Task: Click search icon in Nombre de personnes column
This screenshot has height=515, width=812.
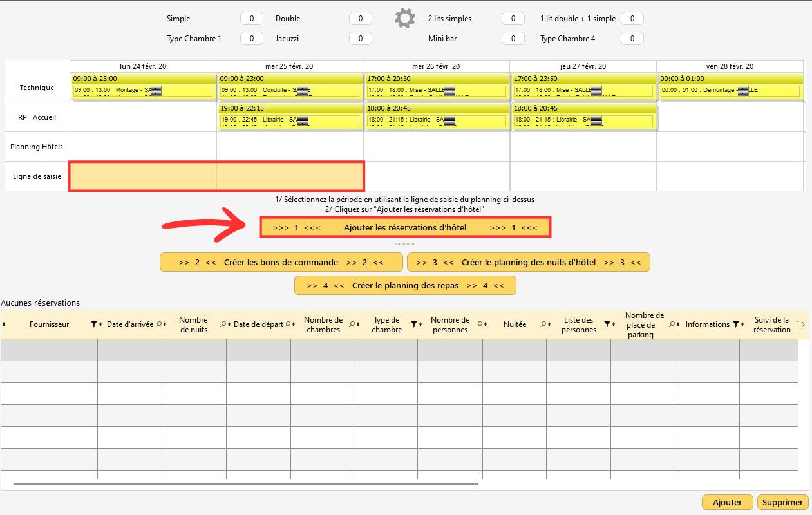Action: pyautogui.click(x=480, y=324)
